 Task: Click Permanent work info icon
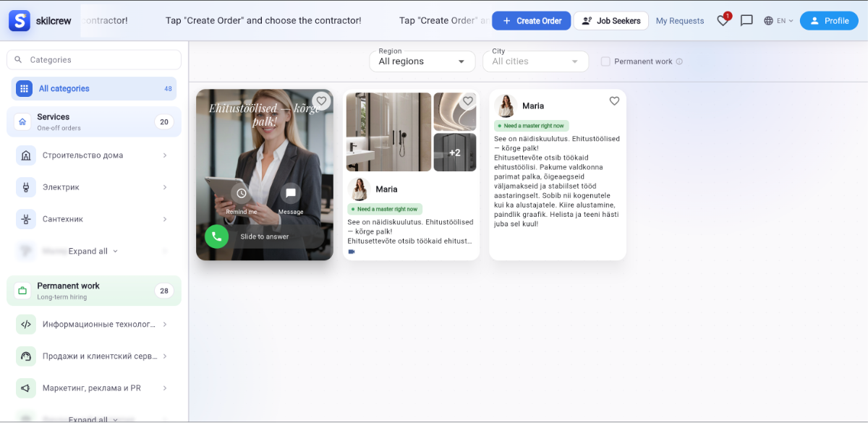click(679, 61)
